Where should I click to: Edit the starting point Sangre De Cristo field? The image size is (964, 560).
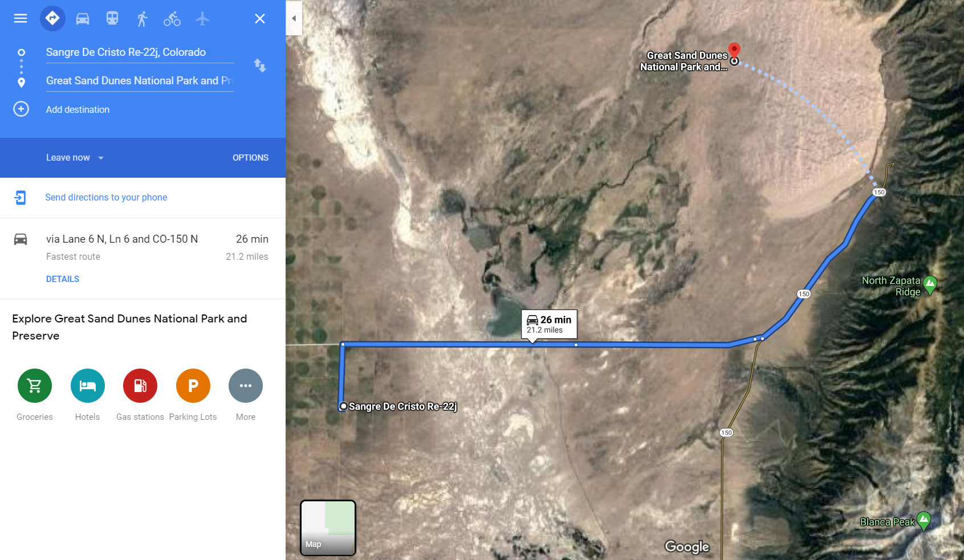tap(140, 52)
